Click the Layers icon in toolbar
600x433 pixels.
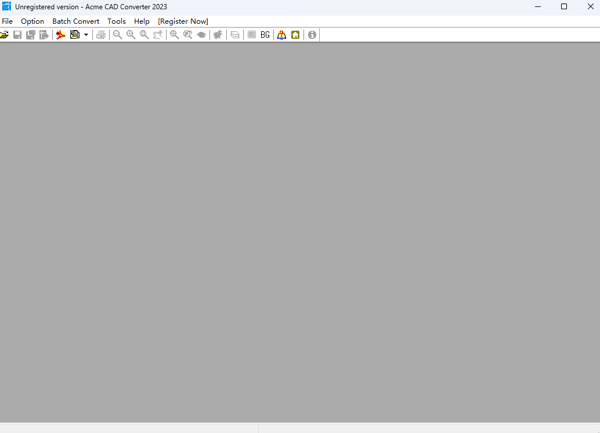coord(235,35)
